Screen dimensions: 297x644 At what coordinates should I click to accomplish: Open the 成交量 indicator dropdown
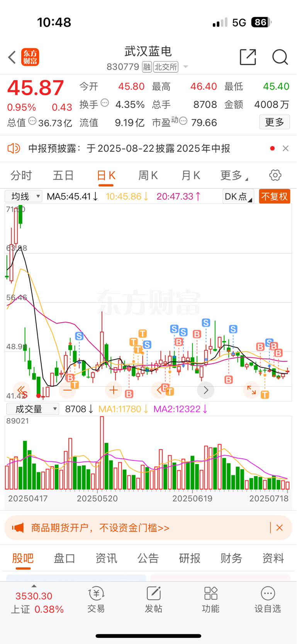[x=33, y=409]
